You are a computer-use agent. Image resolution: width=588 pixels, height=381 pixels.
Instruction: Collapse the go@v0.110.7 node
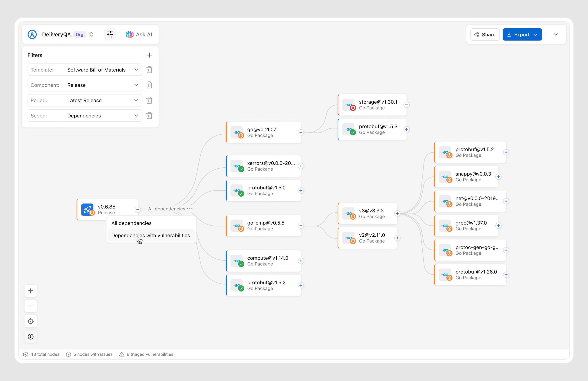[301, 133]
